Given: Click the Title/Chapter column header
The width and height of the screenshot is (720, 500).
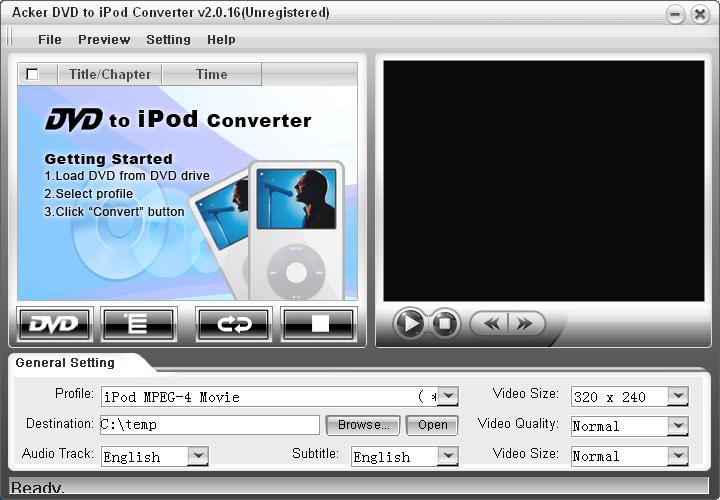Looking at the screenshot, I should tap(110, 74).
